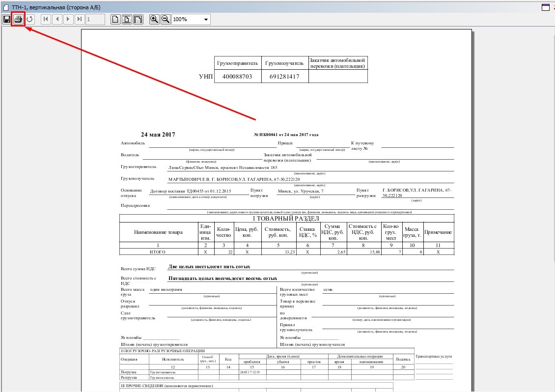Screen dimensions: 555x392
Task: Click the УНП value 400088703
Action: click(x=237, y=77)
